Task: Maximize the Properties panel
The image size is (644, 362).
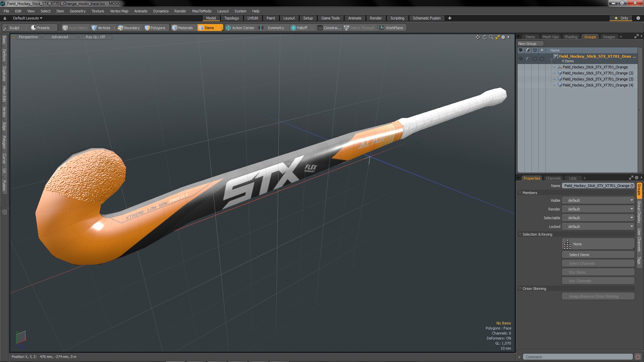Action: (631, 178)
